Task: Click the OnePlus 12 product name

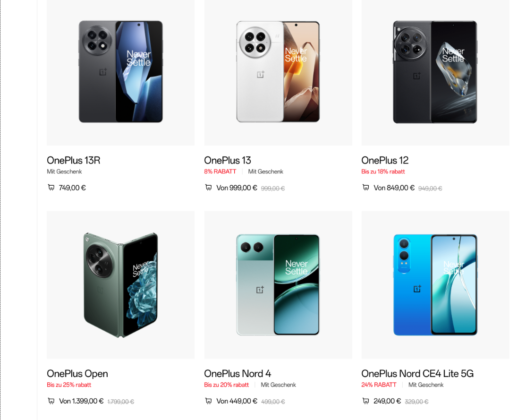Action: 385,161
